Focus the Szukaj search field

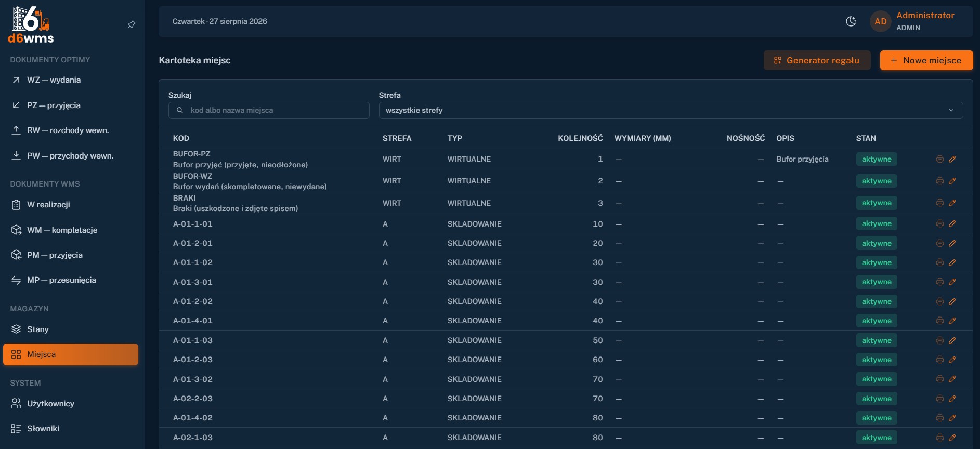click(269, 110)
